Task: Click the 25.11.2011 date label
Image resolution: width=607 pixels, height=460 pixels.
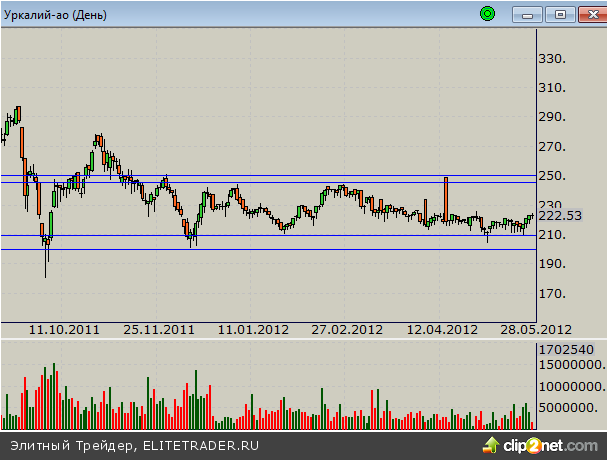Action: (x=159, y=329)
